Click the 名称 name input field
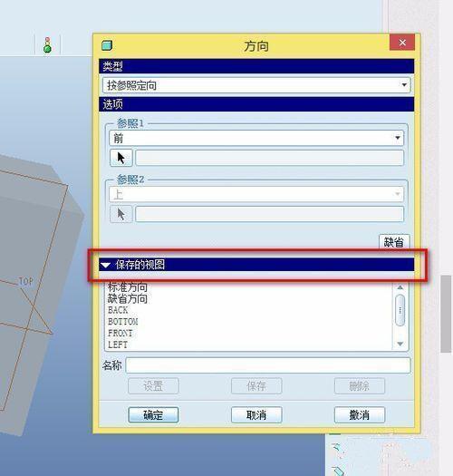This screenshot has height=476, width=453. pos(268,365)
